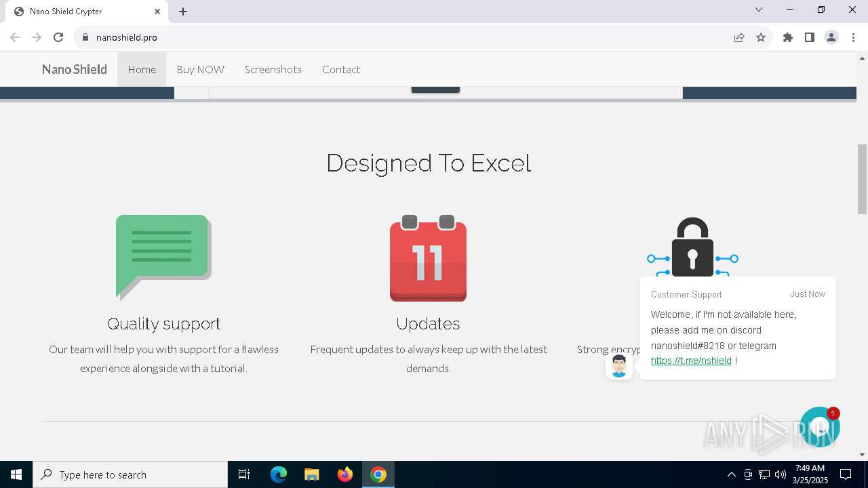Open the Chrome extensions puzzle icon
Image resolution: width=868 pixels, height=488 pixels.
(788, 37)
